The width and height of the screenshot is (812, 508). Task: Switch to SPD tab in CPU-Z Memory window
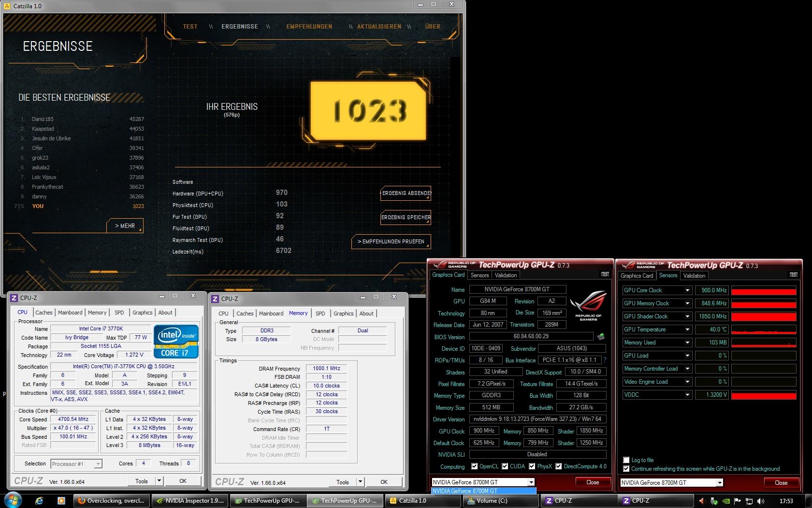(320, 314)
